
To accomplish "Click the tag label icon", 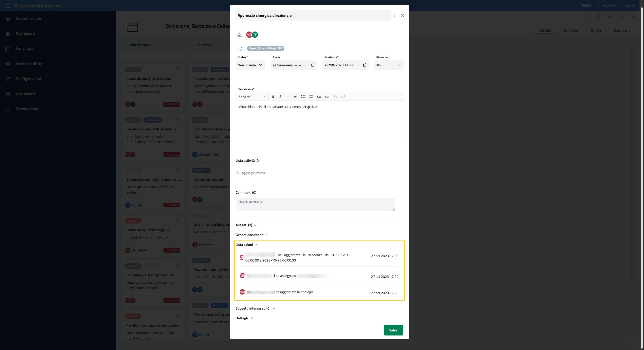I will coord(240,48).
